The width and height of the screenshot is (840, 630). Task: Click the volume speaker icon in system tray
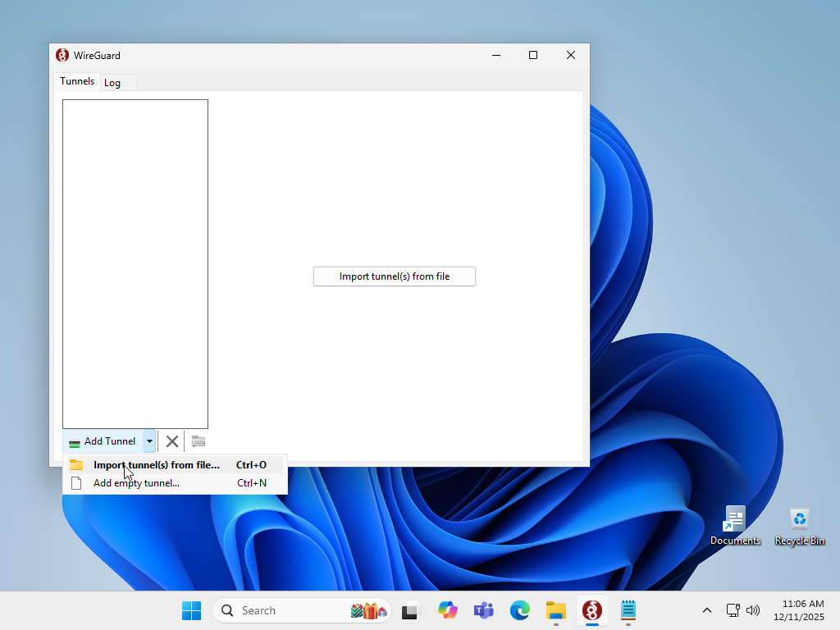(x=752, y=610)
